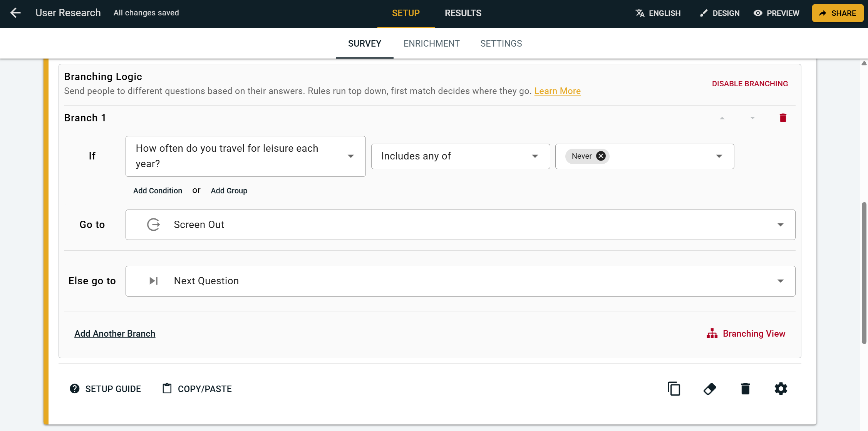Image resolution: width=868 pixels, height=431 pixels.
Task: Click the back arrow icon
Action: point(15,13)
